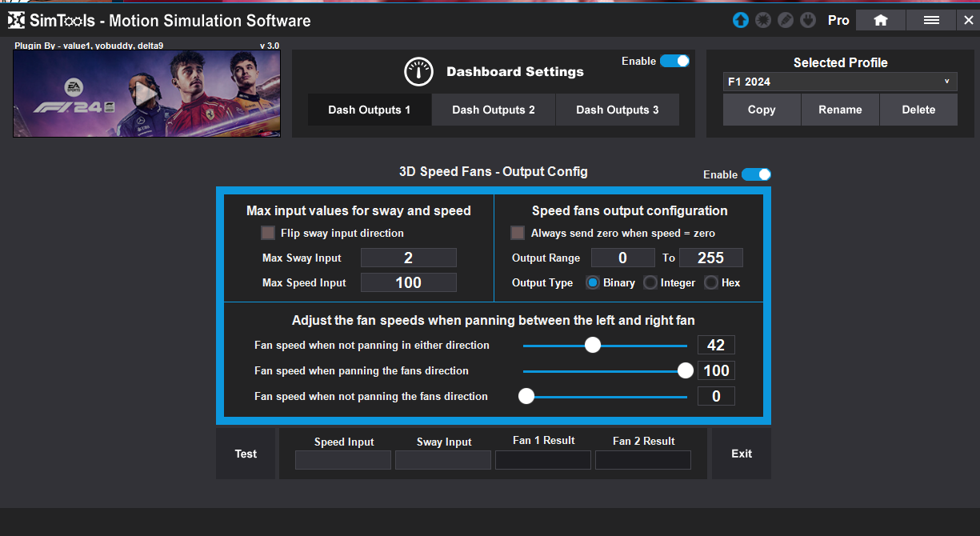Switch to the Dash Outputs 3 tab
Viewport: 980px width, 536px height.
[617, 110]
